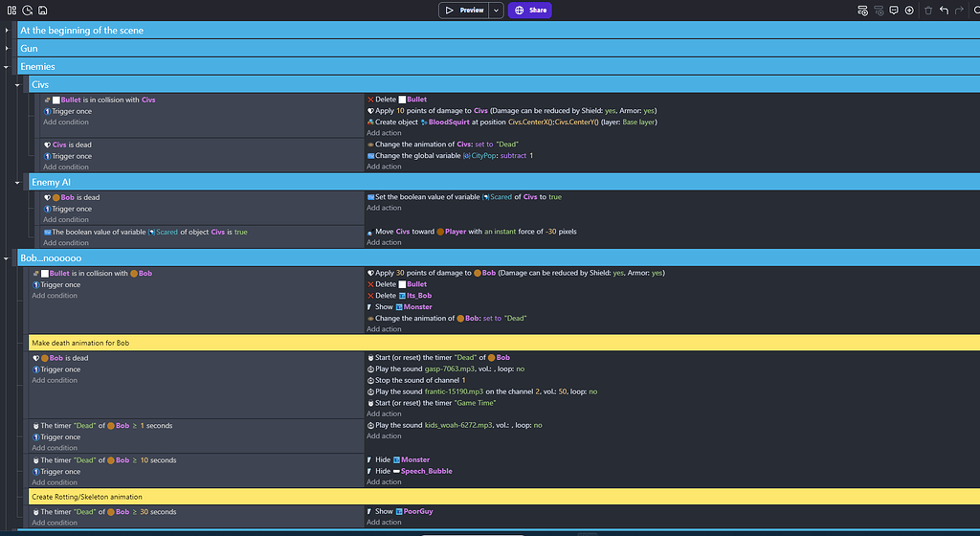The width and height of the screenshot is (980, 536).
Task: Click the Player object icon in Move action
Action: point(440,232)
